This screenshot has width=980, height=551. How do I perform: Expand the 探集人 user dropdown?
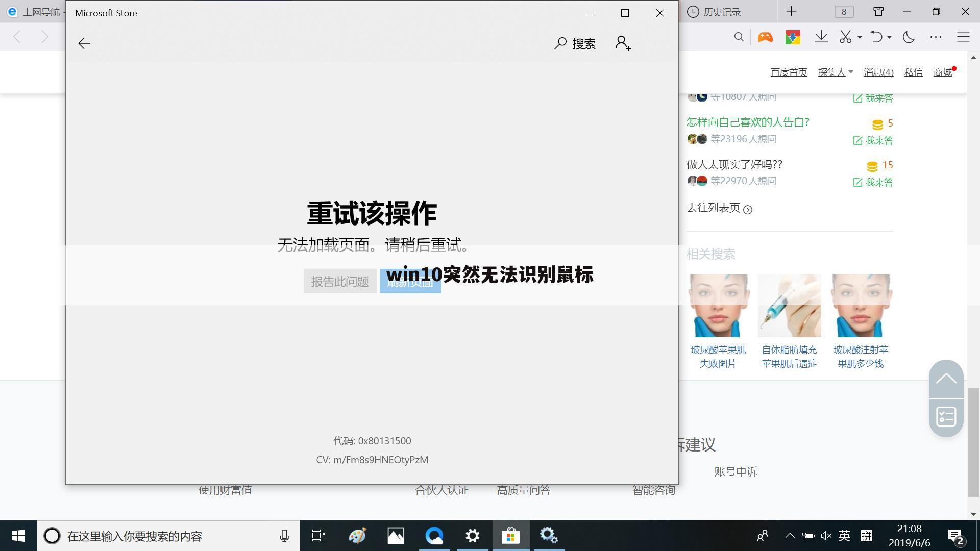tap(836, 72)
